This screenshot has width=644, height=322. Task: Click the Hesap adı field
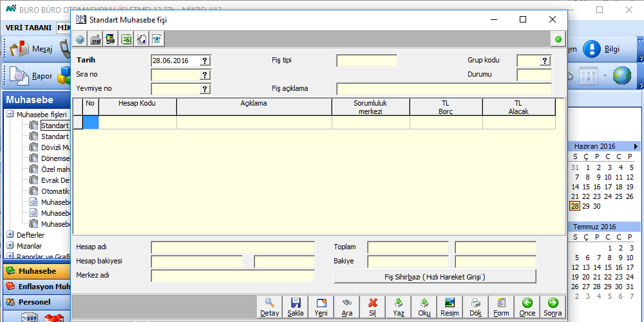(x=233, y=248)
